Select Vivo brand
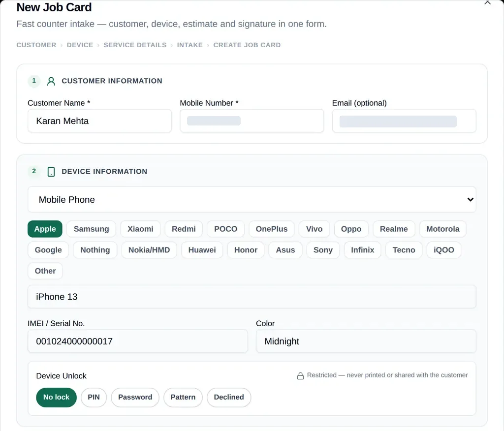The height and width of the screenshot is (431, 504). pyautogui.click(x=314, y=229)
